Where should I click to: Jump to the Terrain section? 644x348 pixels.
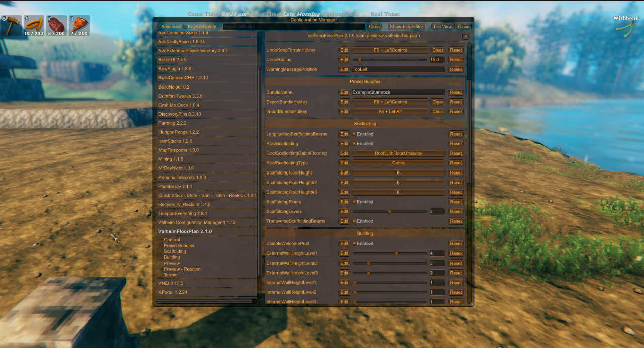[171, 275]
